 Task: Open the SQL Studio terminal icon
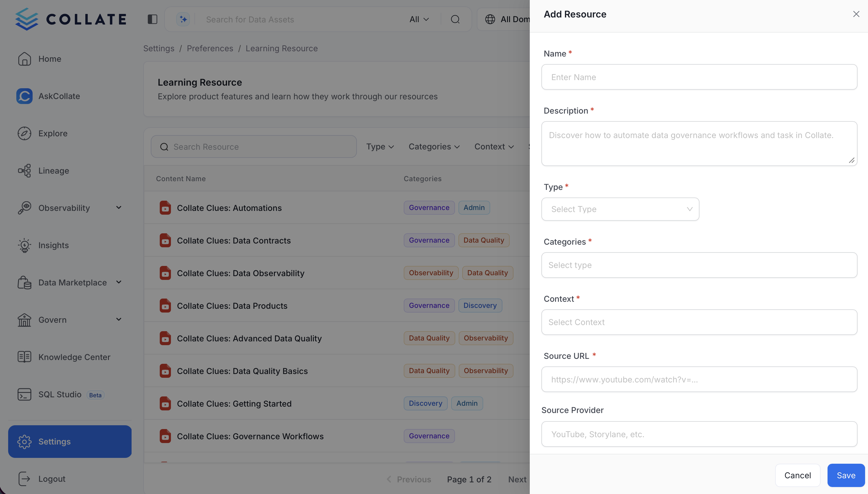[24, 394]
